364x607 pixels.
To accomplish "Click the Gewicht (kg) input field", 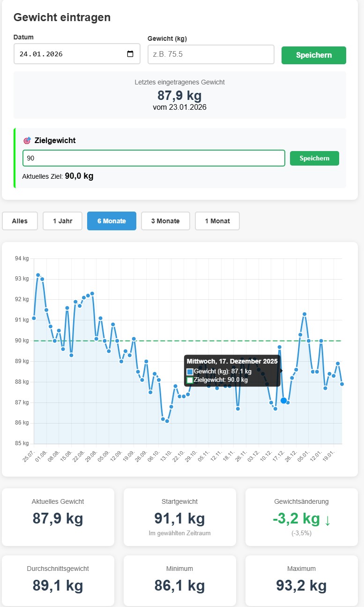I will [210, 54].
